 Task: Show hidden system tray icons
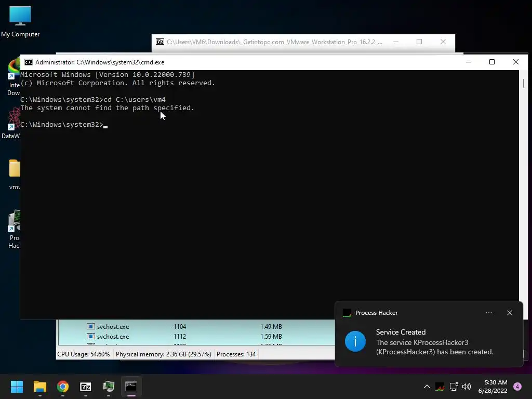(427, 387)
